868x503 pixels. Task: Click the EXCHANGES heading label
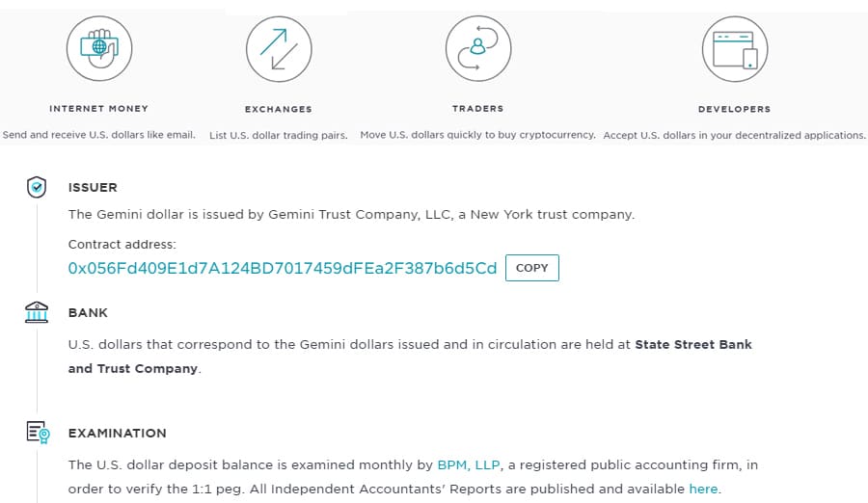279,109
